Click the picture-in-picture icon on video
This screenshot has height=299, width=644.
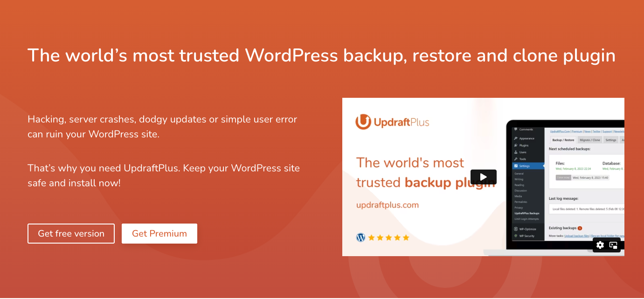[x=613, y=245]
